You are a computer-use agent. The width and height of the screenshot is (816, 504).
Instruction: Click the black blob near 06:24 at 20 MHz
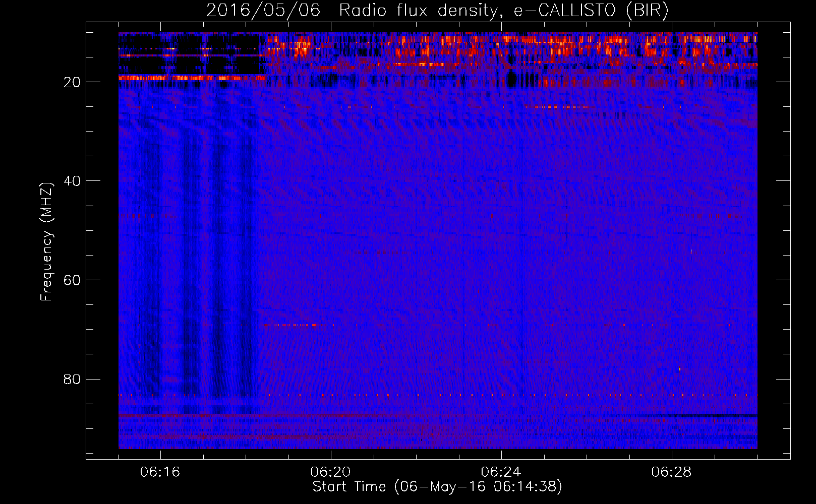coord(511,79)
